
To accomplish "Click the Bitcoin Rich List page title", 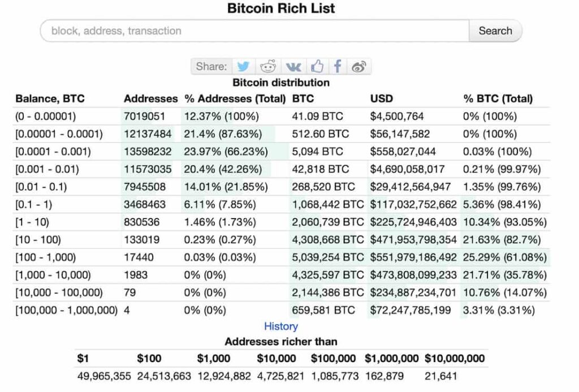I will (281, 8).
